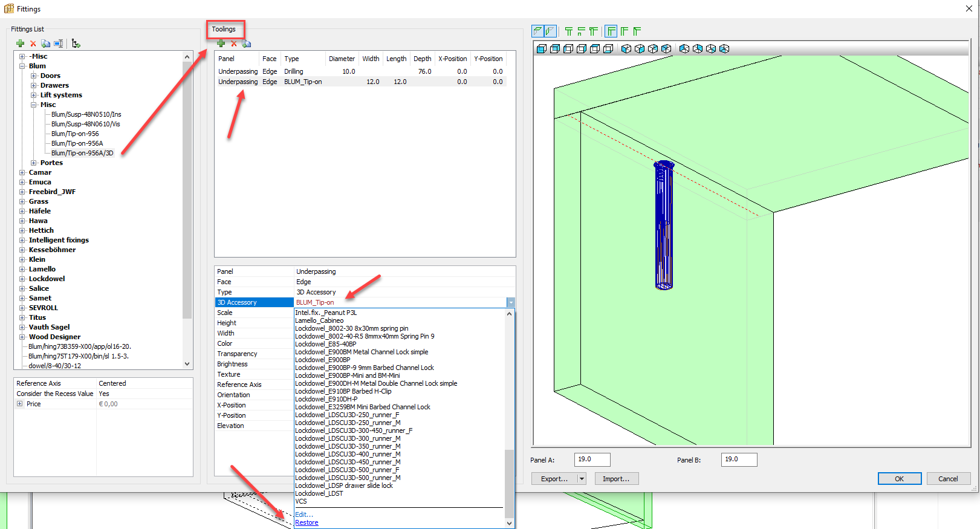980x529 pixels.
Task: Select the Drilling tooling row
Action: pyautogui.click(x=361, y=71)
